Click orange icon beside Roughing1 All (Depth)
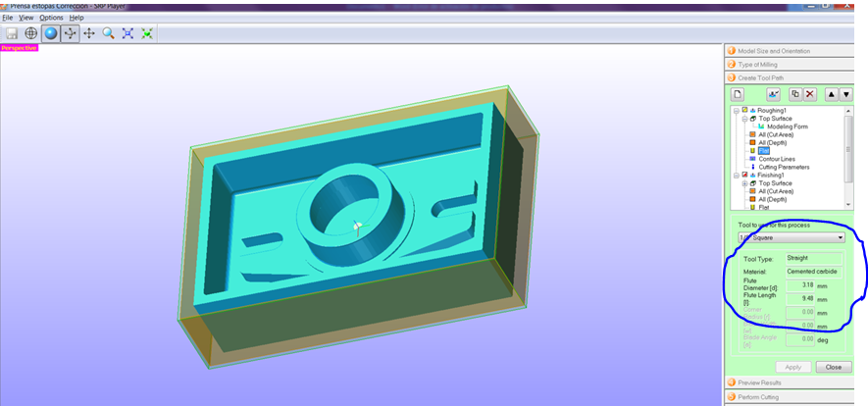The width and height of the screenshot is (868, 406). [752, 143]
